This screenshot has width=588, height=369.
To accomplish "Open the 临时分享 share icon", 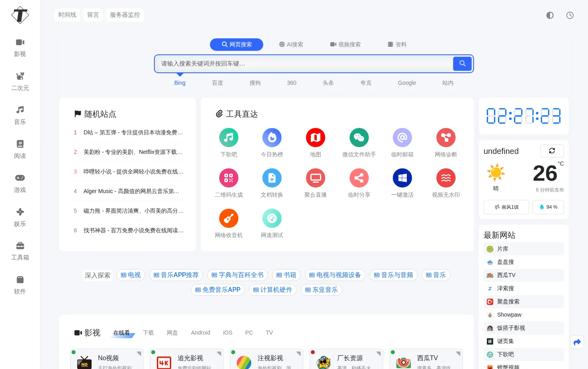I will coord(359,178).
